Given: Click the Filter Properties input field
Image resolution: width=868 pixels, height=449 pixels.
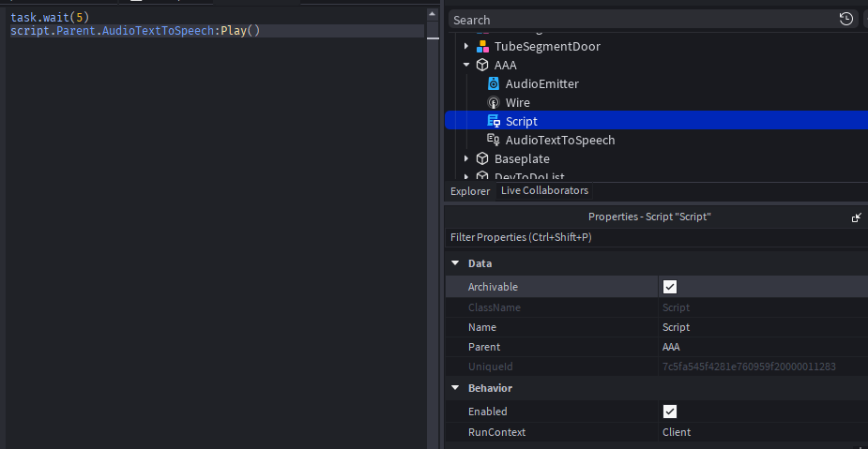Looking at the screenshot, I should pos(656,238).
